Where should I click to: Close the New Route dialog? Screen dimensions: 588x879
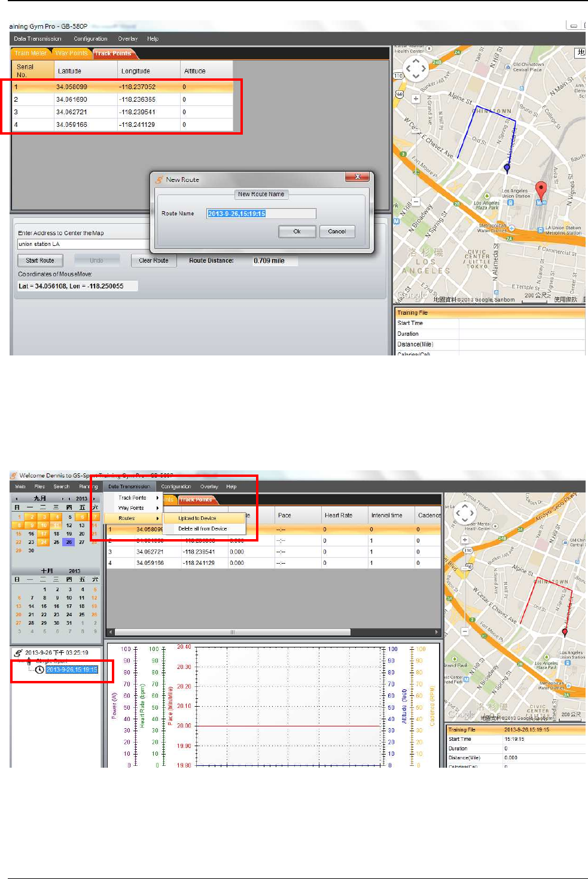tap(358, 177)
